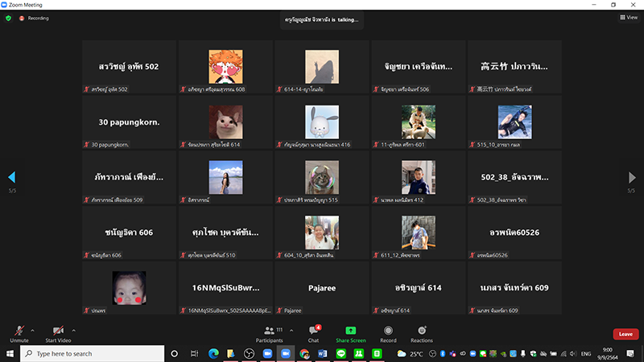The height and width of the screenshot is (362, 644).
Task: Go to previous gallery page arrow
Action: coord(11,177)
